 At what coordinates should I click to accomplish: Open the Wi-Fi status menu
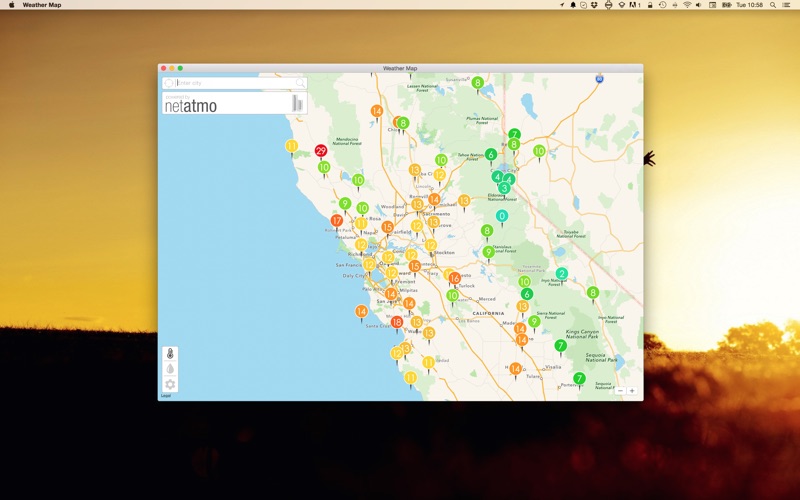[x=687, y=5]
